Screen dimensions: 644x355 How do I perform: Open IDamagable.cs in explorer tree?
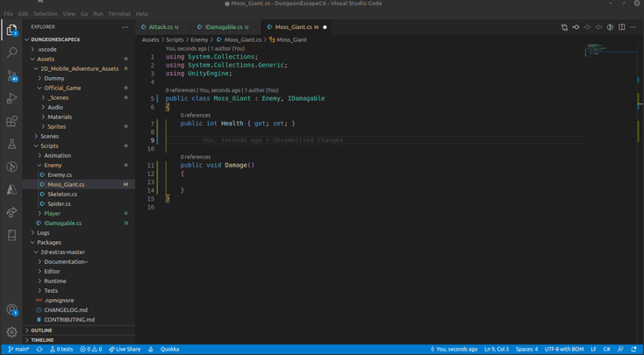63,224
